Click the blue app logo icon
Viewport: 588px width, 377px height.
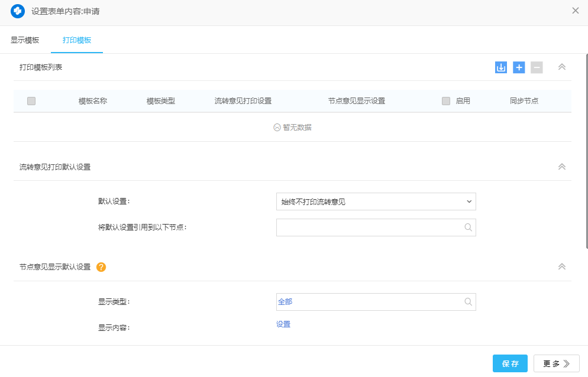pyautogui.click(x=18, y=11)
